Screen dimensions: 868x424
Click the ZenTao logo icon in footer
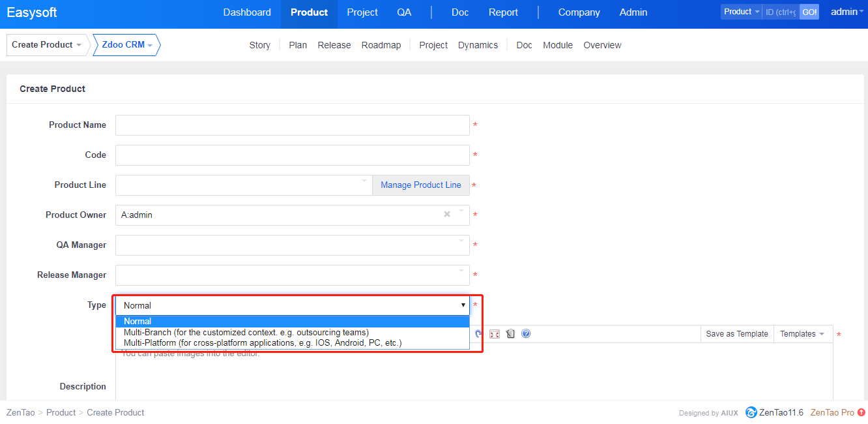click(751, 412)
